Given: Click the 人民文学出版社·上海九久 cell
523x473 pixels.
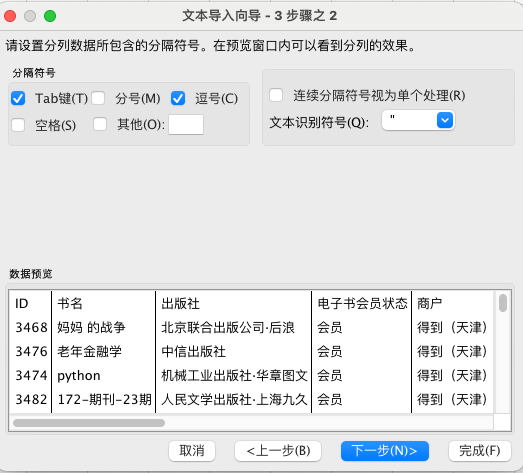Looking at the screenshot, I should tap(234, 400).
